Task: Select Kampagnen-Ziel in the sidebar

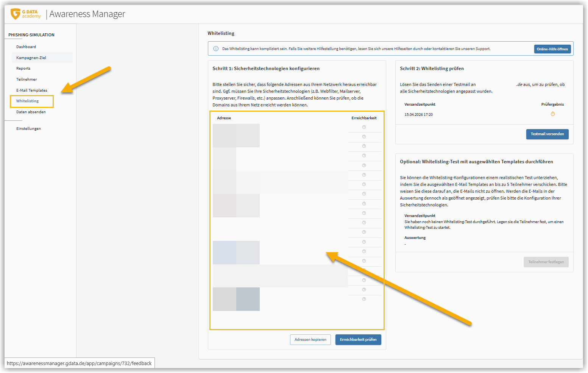Action: (x=42, y=58)
